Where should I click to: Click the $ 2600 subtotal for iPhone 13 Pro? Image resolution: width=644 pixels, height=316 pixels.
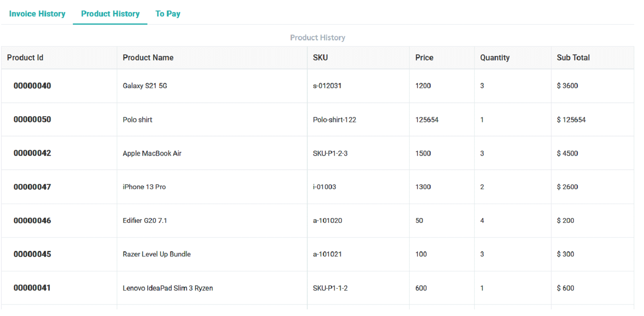[x=567, y=187]
